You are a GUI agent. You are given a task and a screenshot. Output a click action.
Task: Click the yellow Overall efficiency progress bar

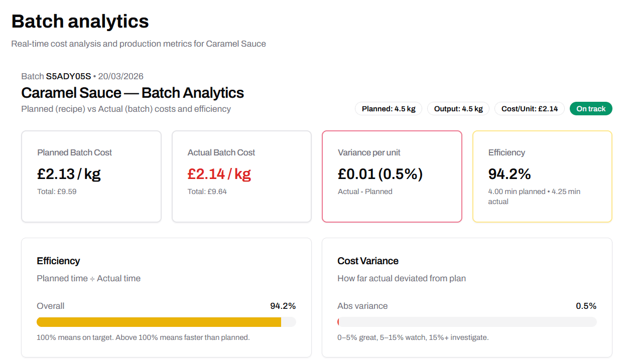pos(166,321)
